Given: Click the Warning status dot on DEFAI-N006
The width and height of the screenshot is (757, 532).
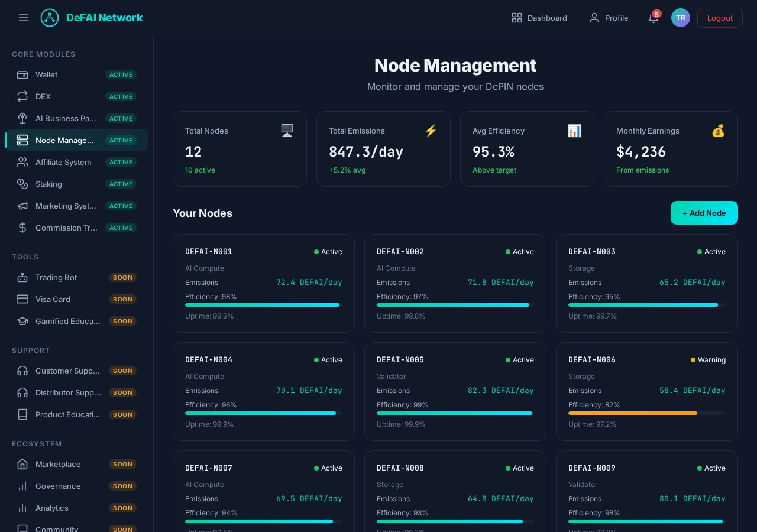Looking at the screenshot, I should pos(693,360).
